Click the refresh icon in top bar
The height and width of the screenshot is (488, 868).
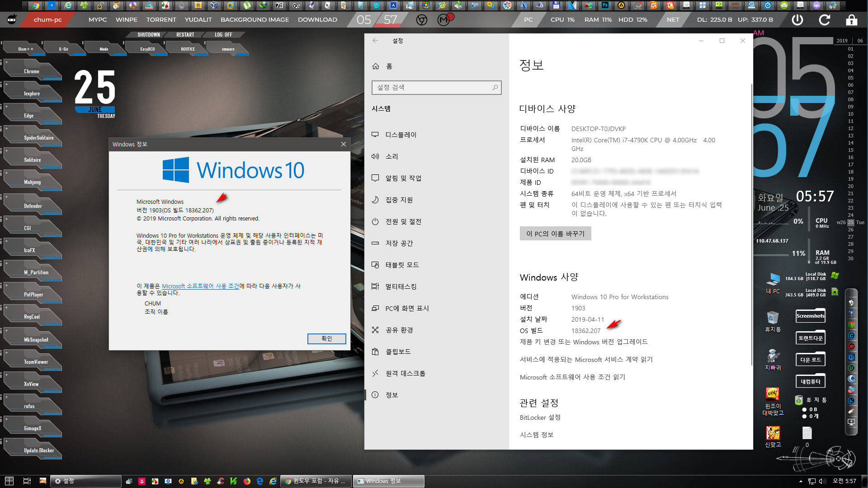coord(825,20)
